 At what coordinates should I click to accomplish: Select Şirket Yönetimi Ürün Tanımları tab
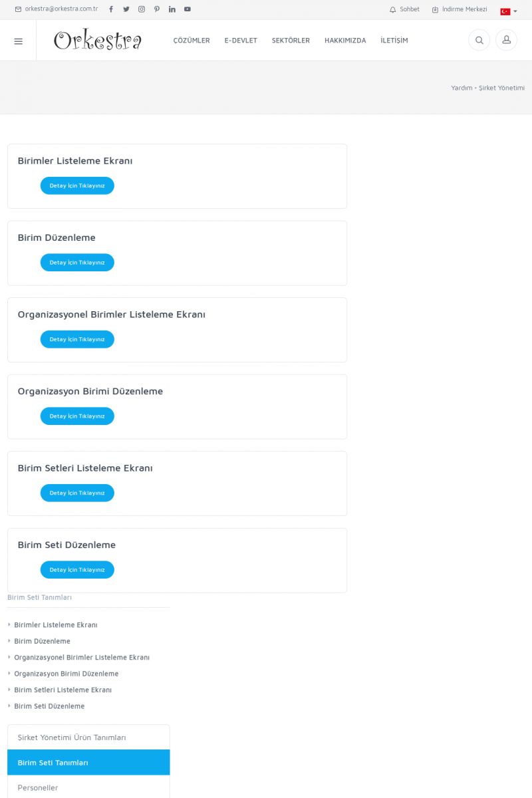click(x=88, y=737)
